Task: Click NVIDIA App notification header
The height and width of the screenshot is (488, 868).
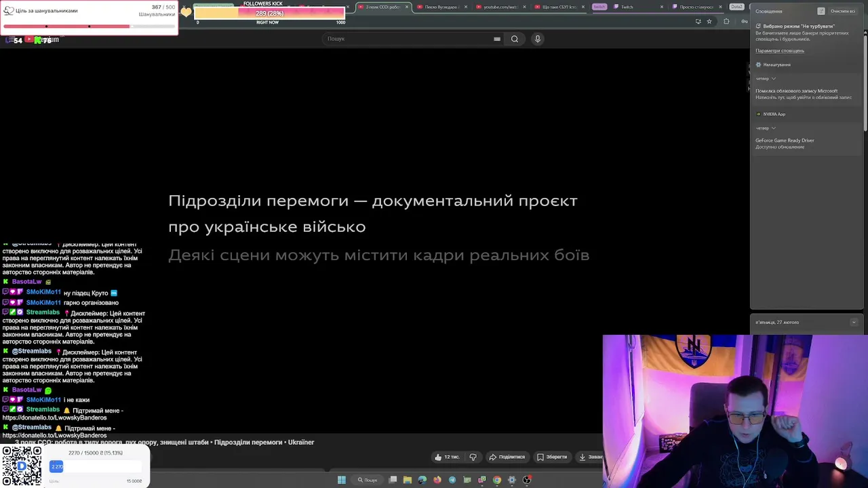Action: point(770,114)
